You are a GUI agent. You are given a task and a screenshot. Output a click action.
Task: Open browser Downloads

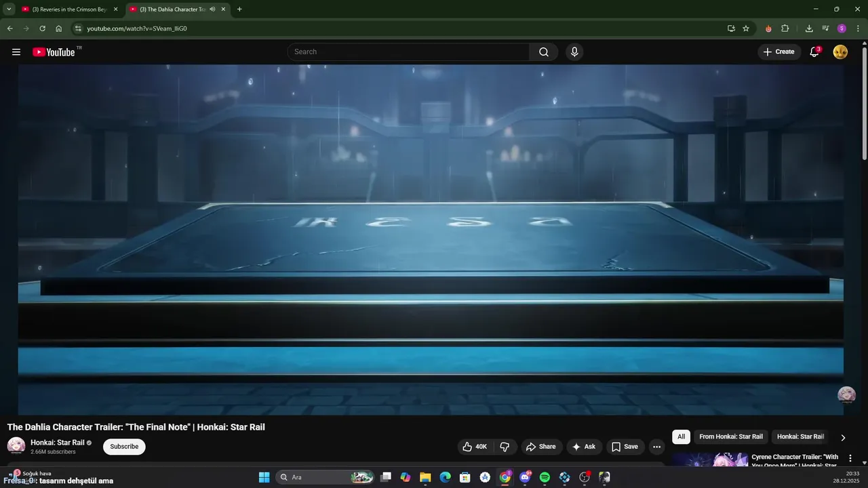(809, 28)
